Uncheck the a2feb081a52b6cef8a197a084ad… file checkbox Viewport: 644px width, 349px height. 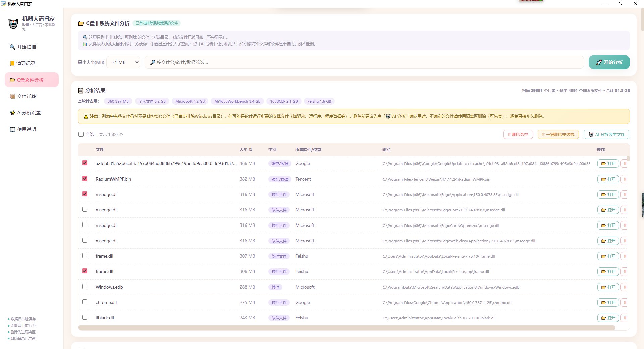coord(85,163)
